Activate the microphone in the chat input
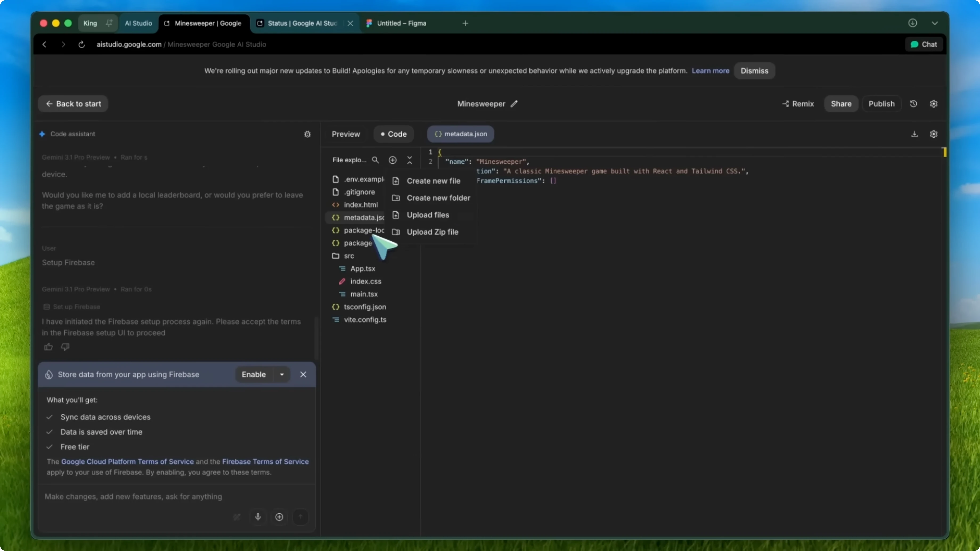Screen dimensions: 980x551 (x=258, y=517)
